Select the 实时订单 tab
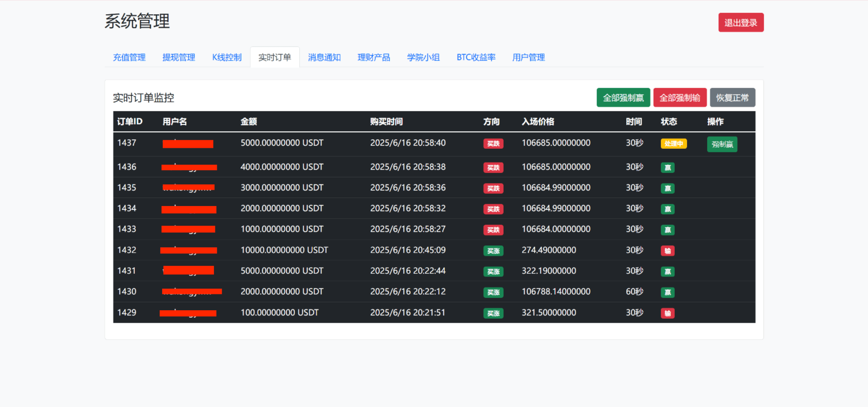 tap(275, 57)
